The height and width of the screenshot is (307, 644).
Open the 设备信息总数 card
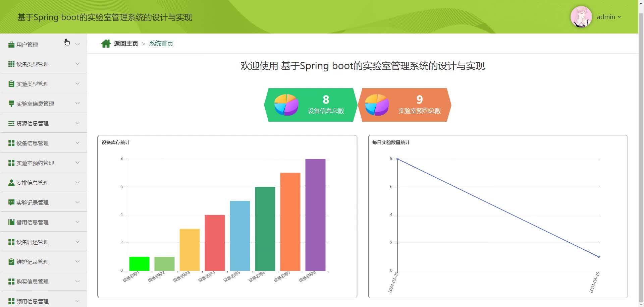(x=311, y=105)
